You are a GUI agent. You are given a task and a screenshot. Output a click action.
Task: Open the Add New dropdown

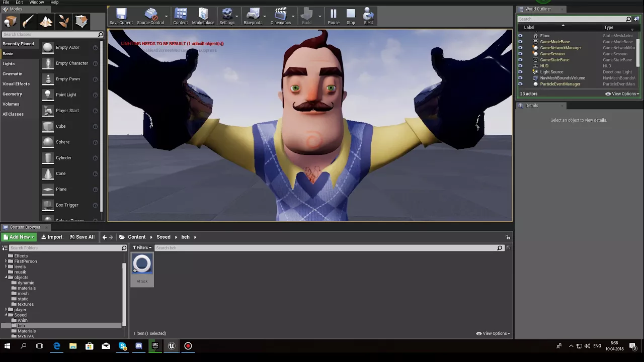[x=19, y=237]
